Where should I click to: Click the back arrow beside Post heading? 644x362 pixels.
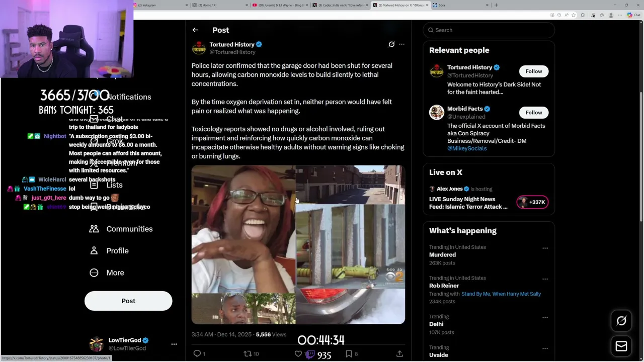click(195, 30)
